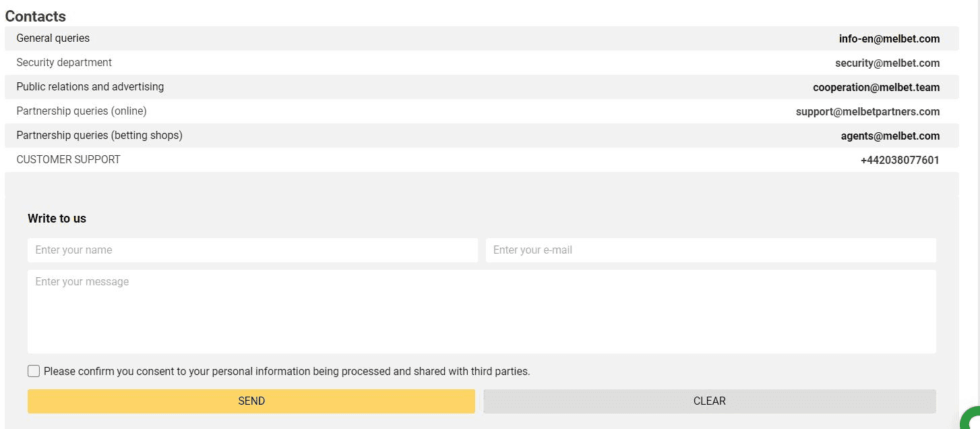The image size is (980, 429).
Task: Select the 'Enter your message' text area
Action: (x=481, y=311)
